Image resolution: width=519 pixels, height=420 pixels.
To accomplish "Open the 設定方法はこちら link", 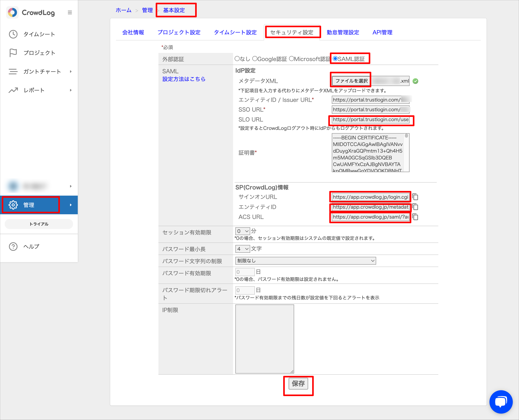I will 184,79.
